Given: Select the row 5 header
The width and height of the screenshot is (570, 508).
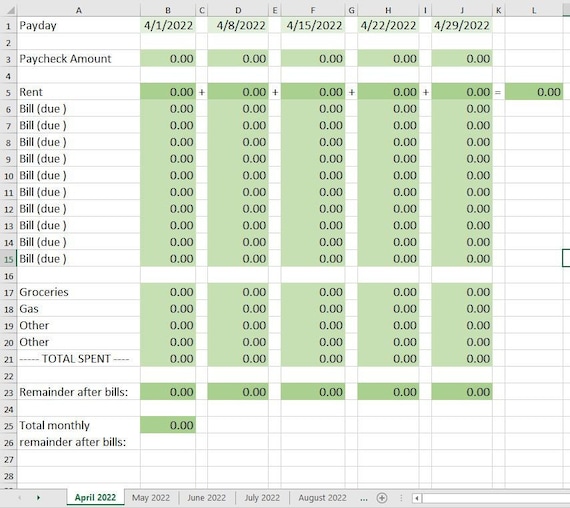Looking at the screenshot, I should (8, 92).
